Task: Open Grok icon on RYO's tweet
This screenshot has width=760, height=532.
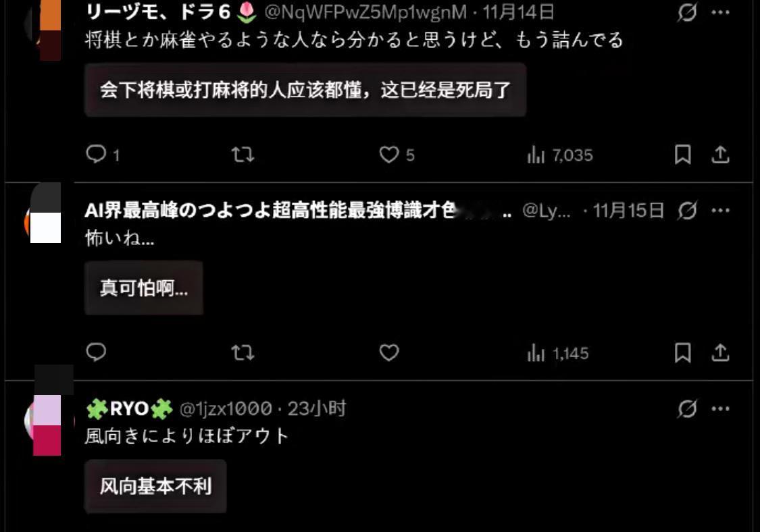Action: tap(687, 408)
